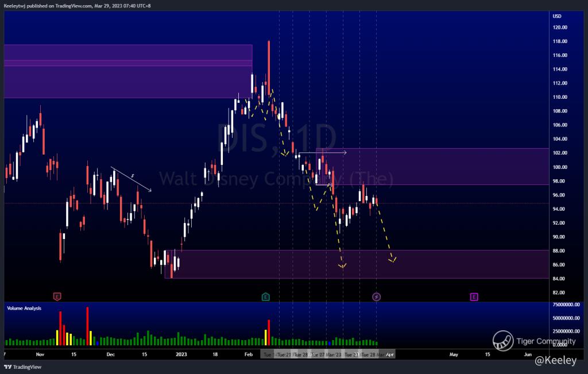
Task: Click the TradingView logo at bottom left
Action: tap(22, 367)
